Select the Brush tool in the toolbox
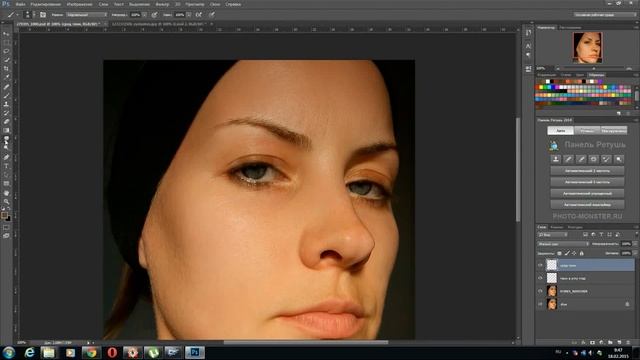 point(6,96)
